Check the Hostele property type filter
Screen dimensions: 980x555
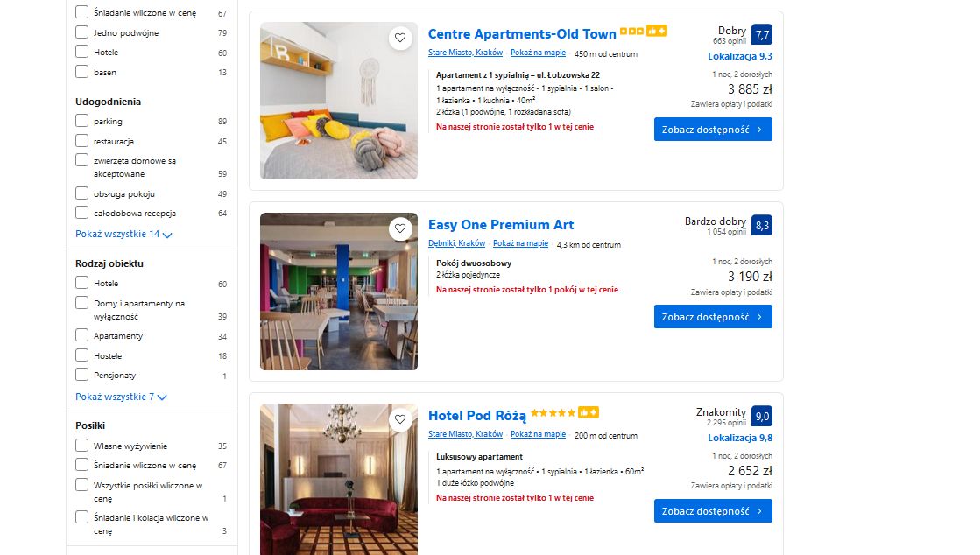pyautogui.click(x=82, y=355)
